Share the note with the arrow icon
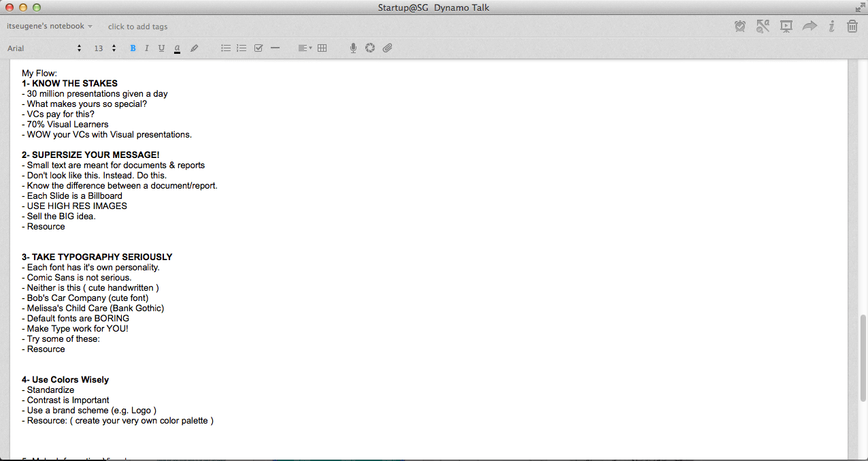Screen dimensions: 868x461 pyautogui.click(x=809, y=27)
